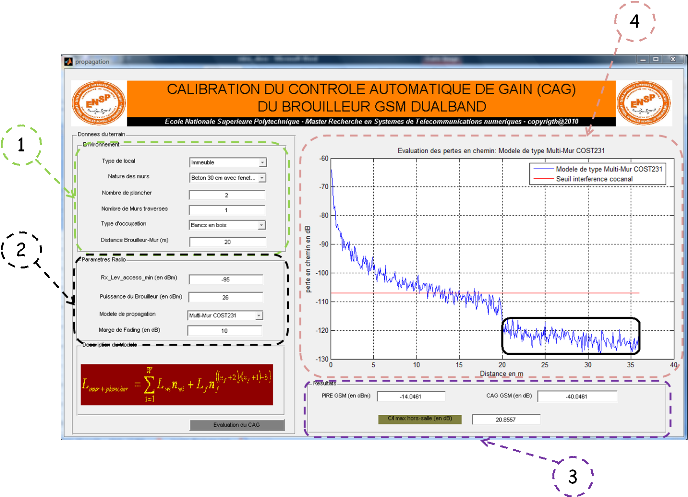Click the Nombre de plancher input field
Screen dimensions: 688x497
227,195
